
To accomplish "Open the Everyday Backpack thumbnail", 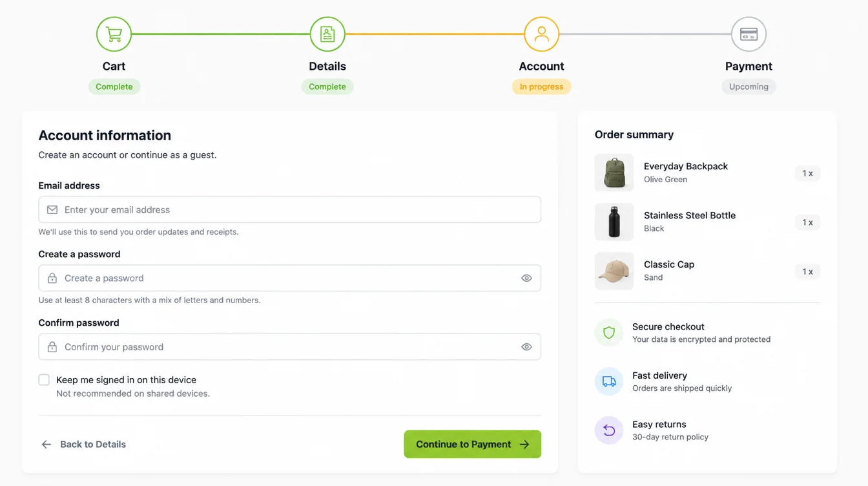I will (614, 173).
